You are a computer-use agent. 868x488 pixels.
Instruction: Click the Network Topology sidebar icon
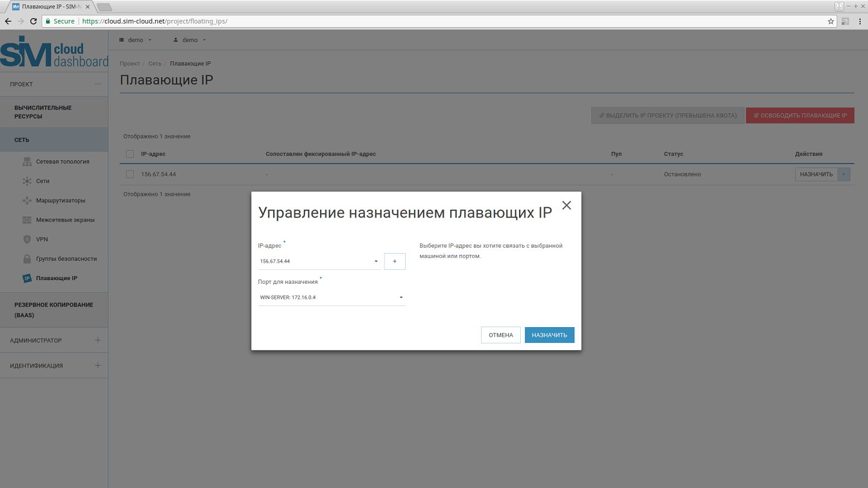click(x=27, y=161)
